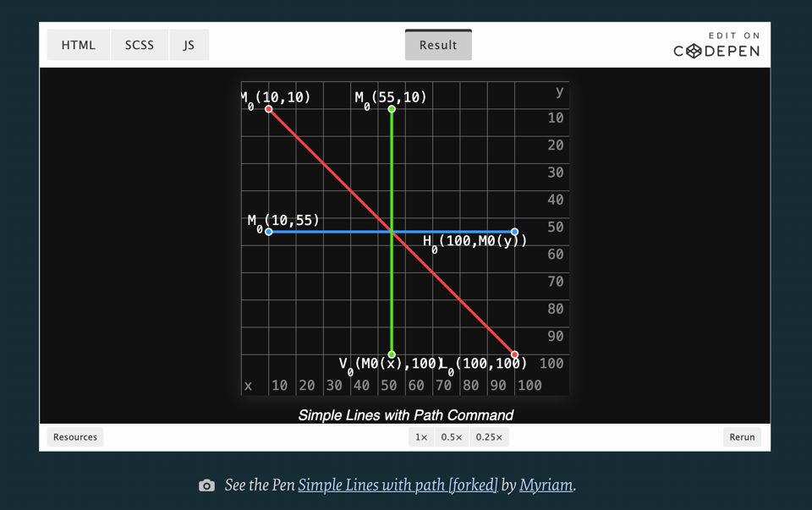This screenshot has height=510, width=812.
Task: Select the Result view
Action: click(x=438, y=45)
